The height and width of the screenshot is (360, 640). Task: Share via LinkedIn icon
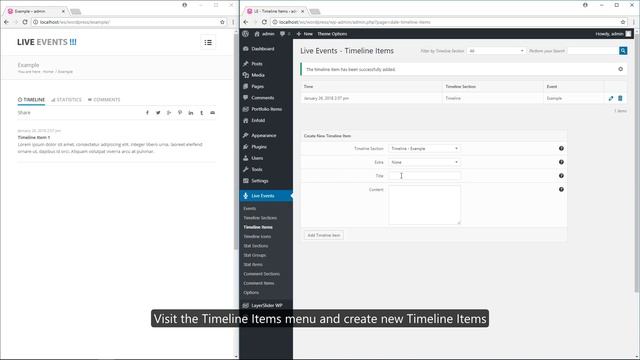click(x=191, y=113)
